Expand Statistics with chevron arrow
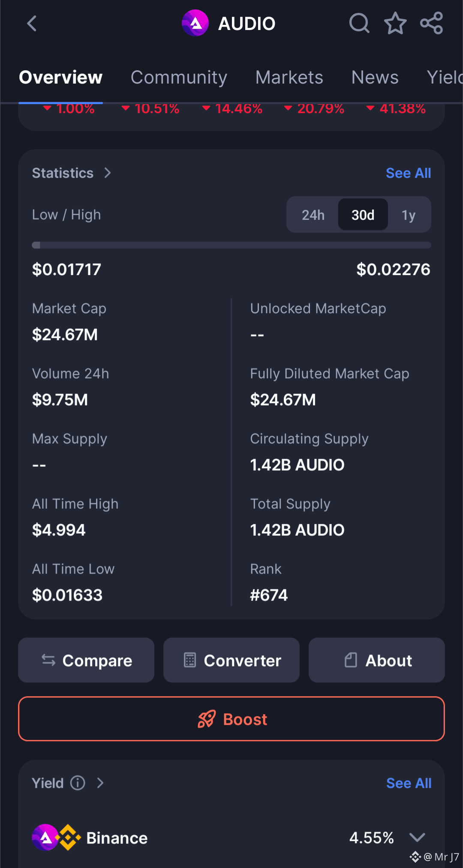The width and height of the screenshot is (463, 868). tap(108, 173)
